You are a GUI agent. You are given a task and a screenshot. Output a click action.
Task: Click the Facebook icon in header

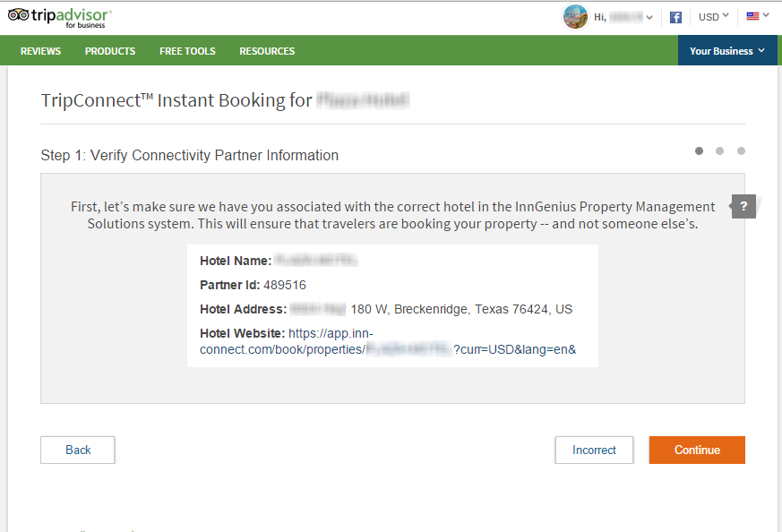point(676,17)
